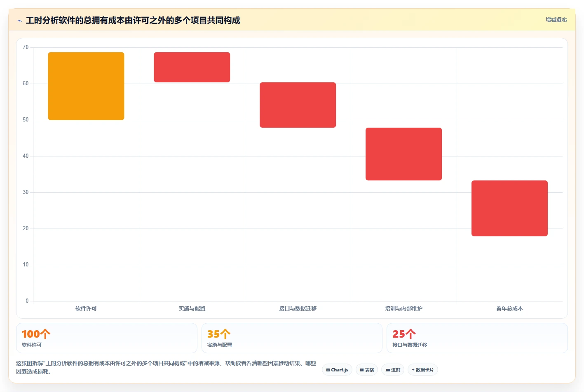The height and width of the screenshot is (392, 584).
Task: Click the red 培训与内部维护 bar in the chart
Action: [x=404, y=154]
